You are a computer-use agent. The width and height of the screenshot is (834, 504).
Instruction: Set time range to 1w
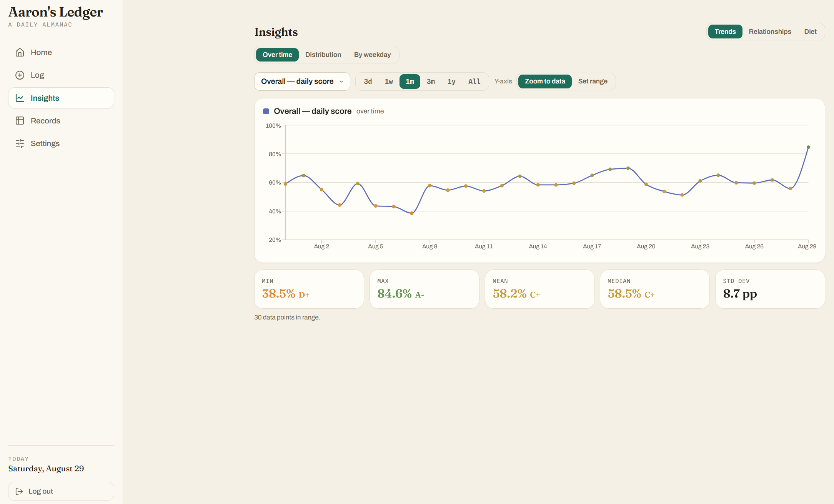pyautogui.click(x=389, y=82)
